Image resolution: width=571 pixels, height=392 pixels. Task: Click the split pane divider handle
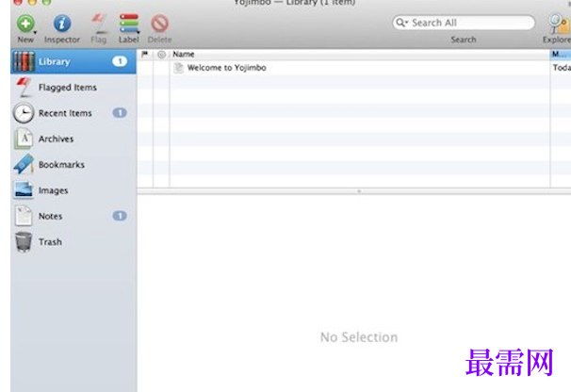click(359, 191)
